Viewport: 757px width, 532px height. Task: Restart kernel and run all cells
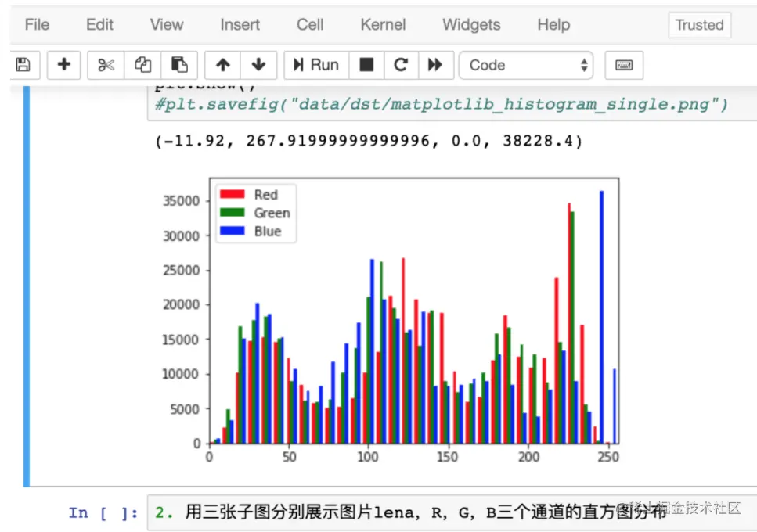(436, 65)
